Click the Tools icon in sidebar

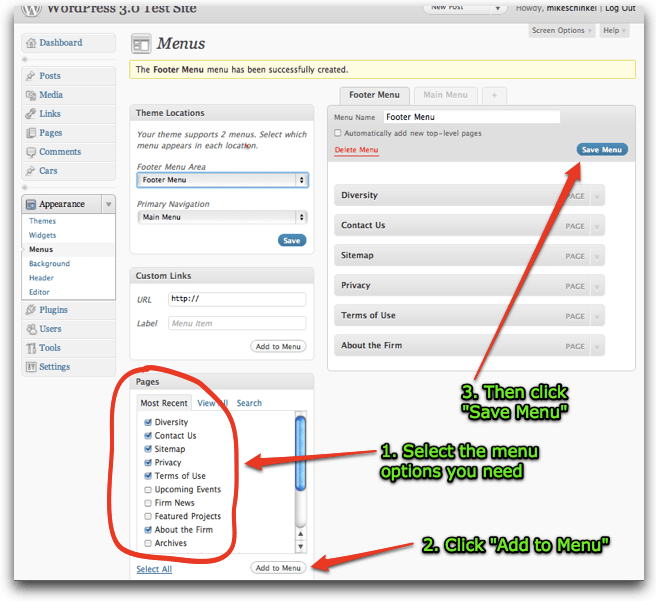coord(31,348)
